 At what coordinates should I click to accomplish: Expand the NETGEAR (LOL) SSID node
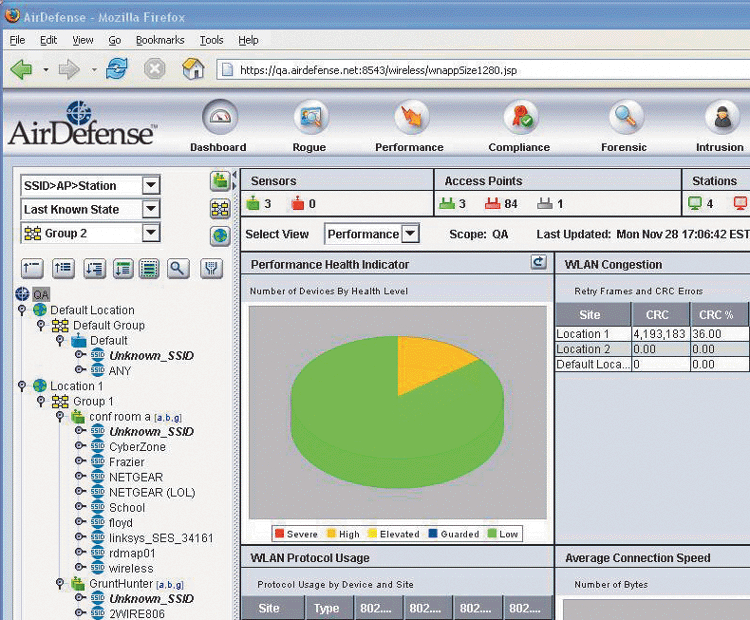click(80, 491)
